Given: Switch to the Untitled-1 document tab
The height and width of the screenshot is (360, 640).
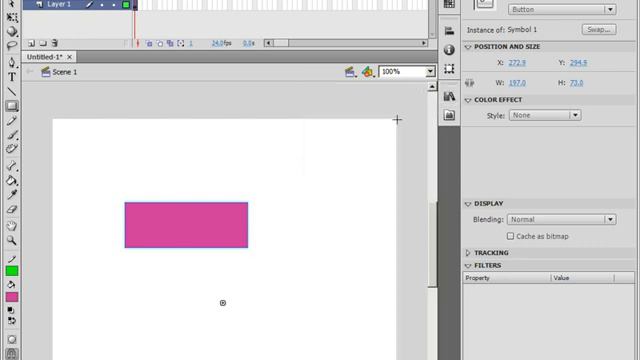Looking at the screenshot, I should click(x=45, y=57).
